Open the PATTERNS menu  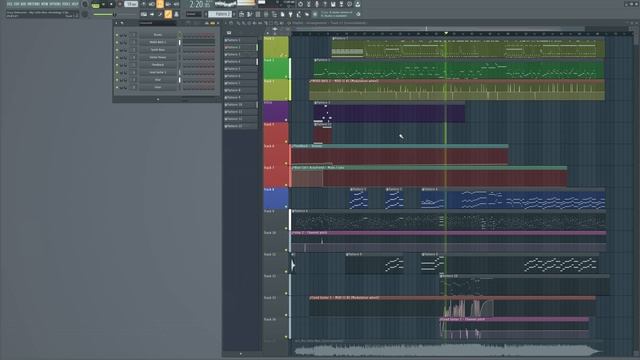[x=33, y=4]
